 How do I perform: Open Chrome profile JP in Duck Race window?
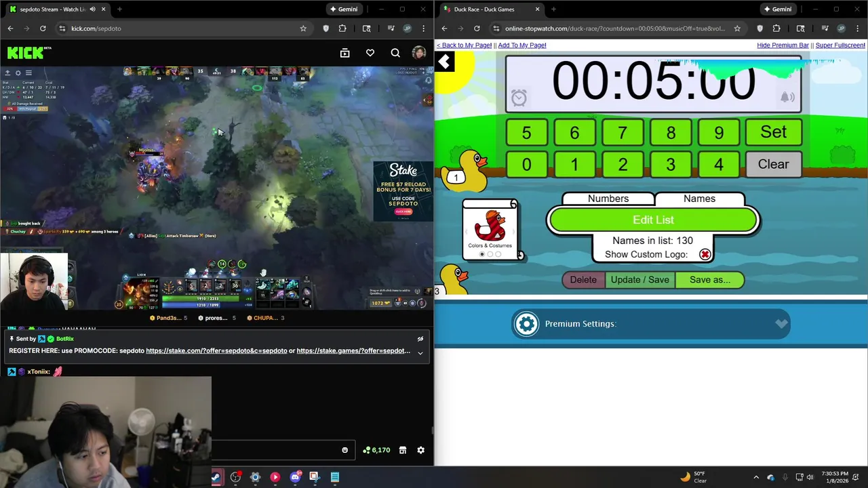click(842, 28)
